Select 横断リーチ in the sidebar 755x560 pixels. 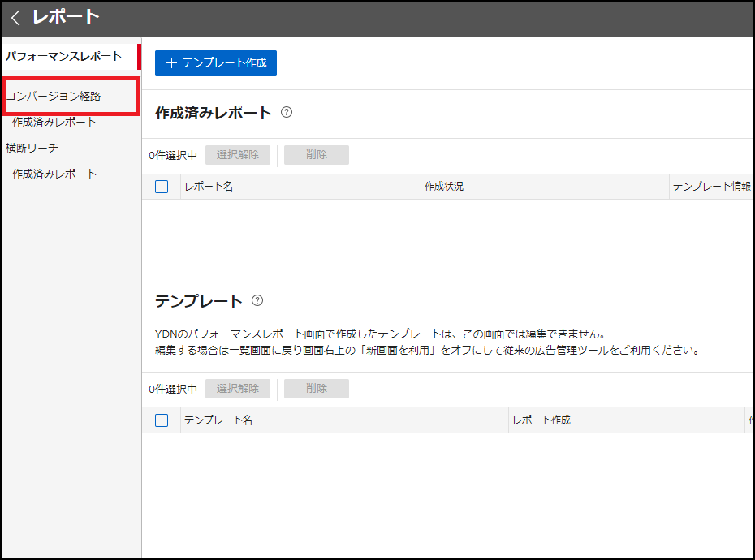pos(32,148)
